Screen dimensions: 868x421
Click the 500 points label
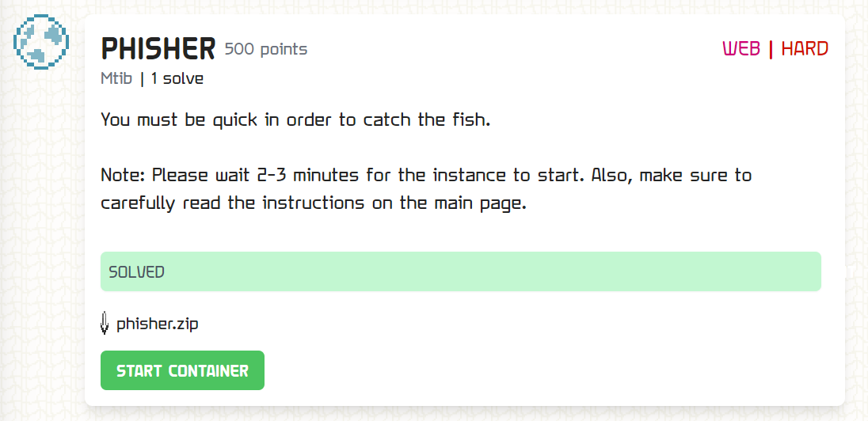pos(266,50)
